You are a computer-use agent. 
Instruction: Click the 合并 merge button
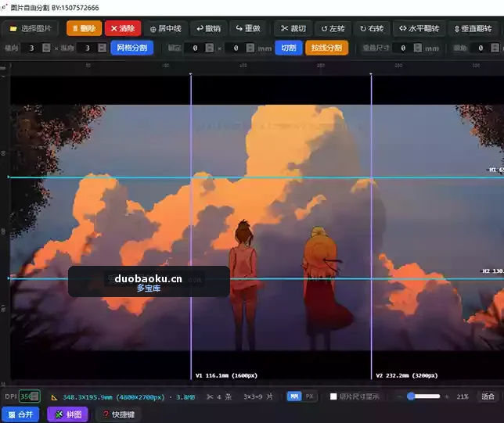click(20, 414)
